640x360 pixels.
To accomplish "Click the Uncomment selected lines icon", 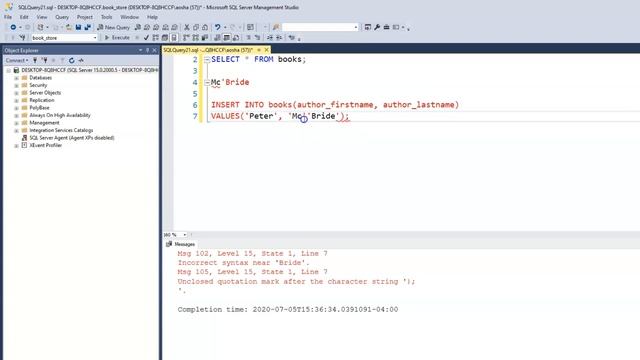I will 258,38.
